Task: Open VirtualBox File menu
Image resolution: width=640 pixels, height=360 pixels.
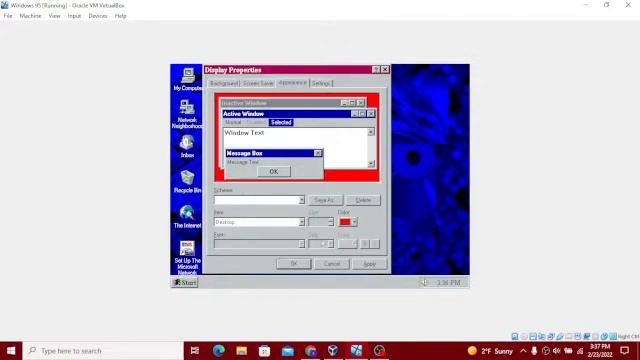Action: tap(8, 16)
